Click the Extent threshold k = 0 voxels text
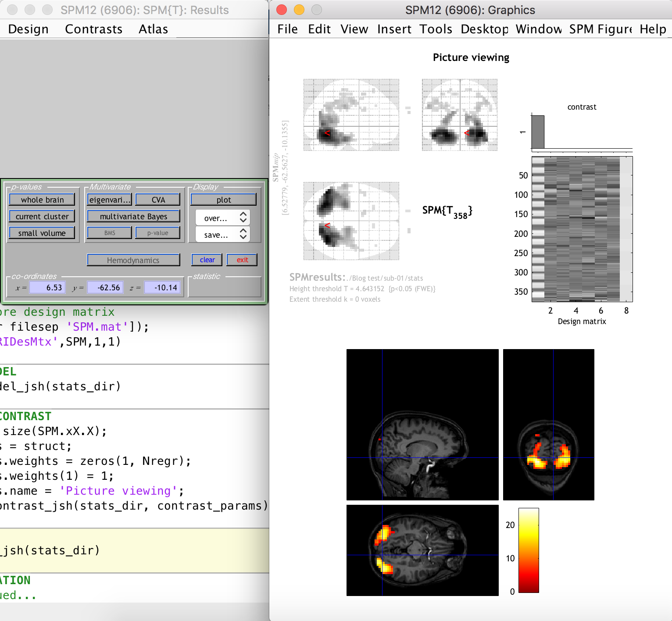 (335, 299)
